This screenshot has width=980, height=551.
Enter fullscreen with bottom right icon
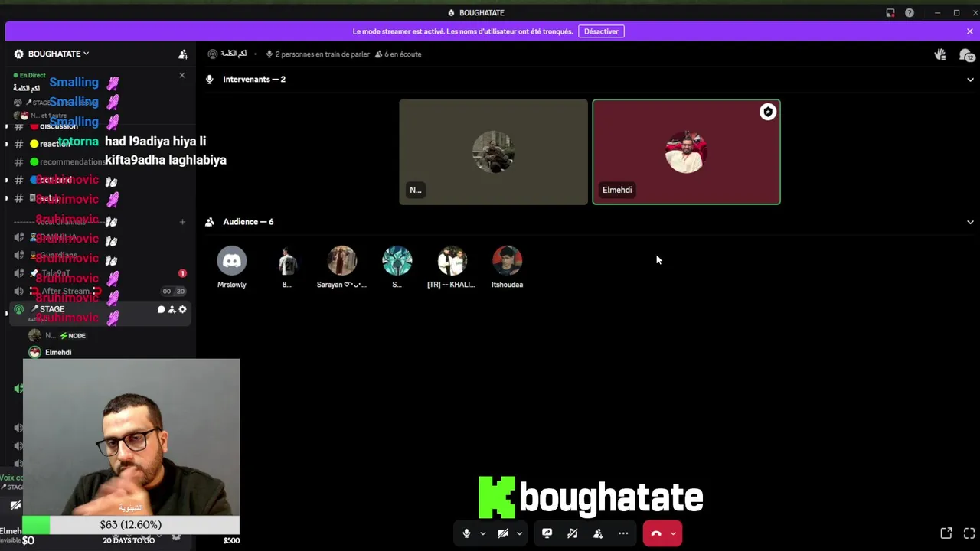coord(969,533)
